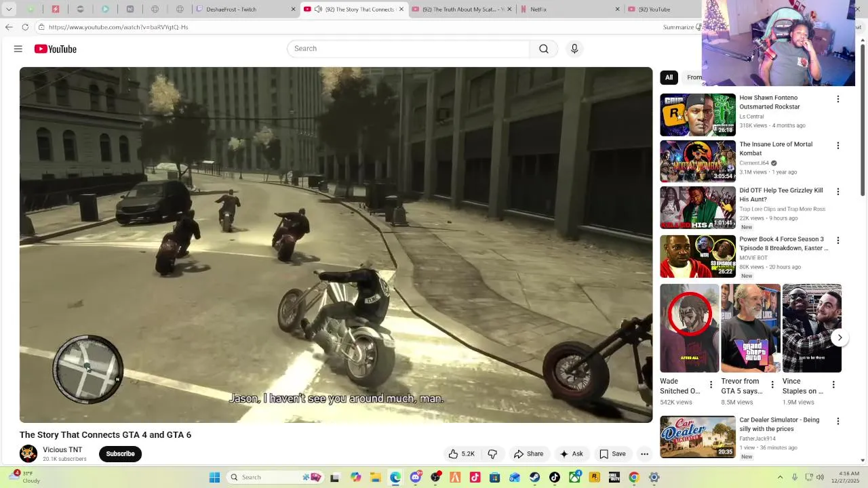Go back with browser back arrow
868x488 pixels.
(9, 27)
